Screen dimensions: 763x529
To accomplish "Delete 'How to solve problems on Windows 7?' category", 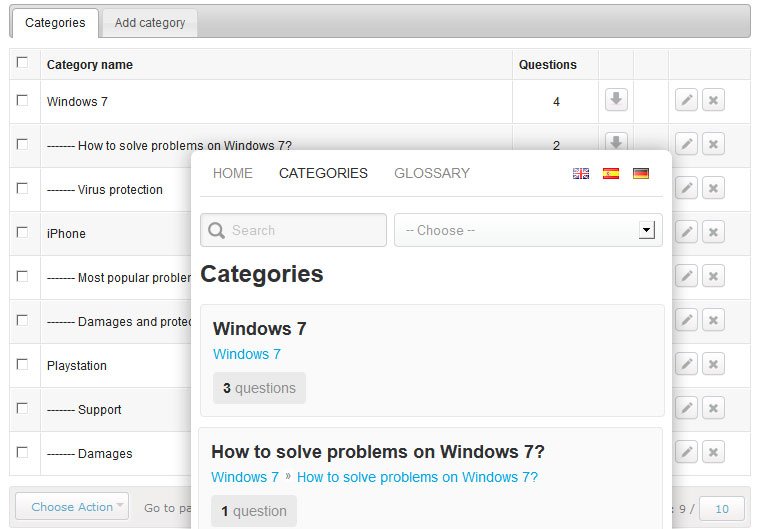I will pos(713,144).
